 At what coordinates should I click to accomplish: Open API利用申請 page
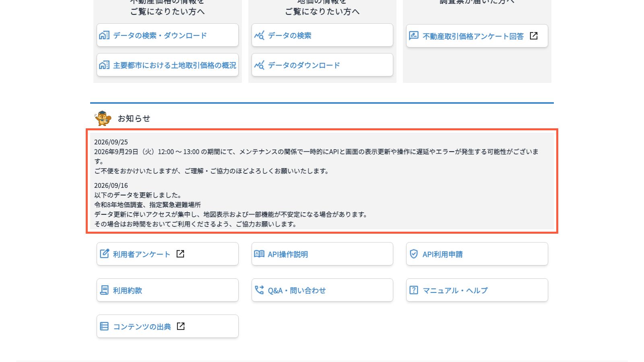click(x=477, y=254)
